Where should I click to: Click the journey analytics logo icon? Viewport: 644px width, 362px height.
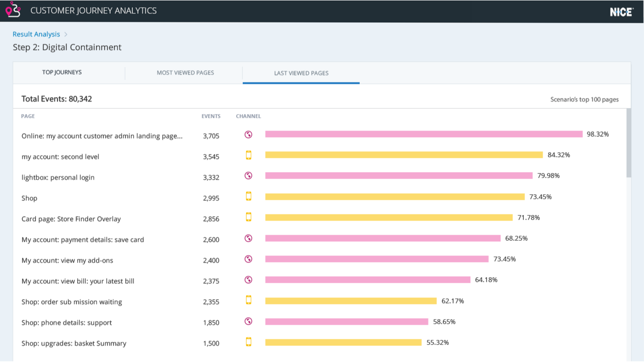click(13, 10)
